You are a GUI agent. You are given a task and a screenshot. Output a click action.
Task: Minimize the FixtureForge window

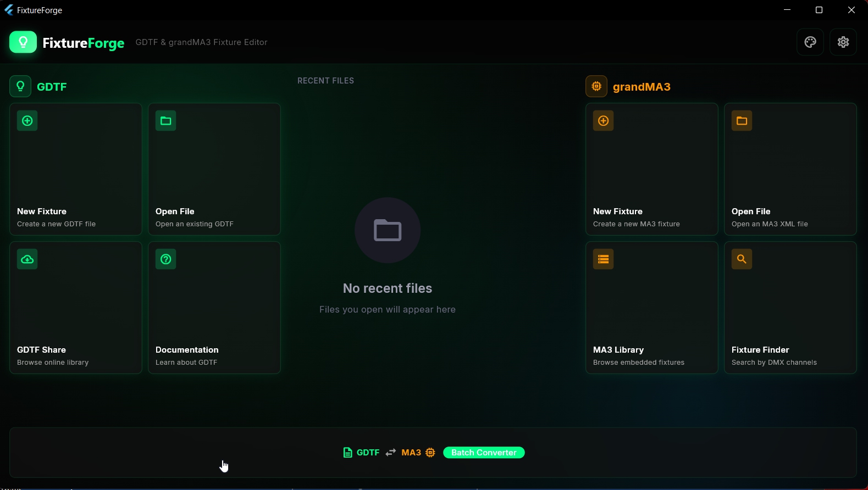(x=787, y=10)
